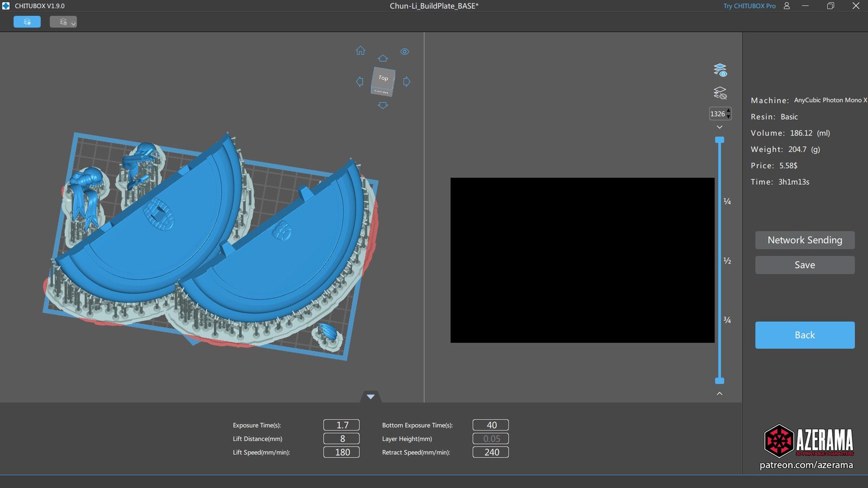
Task: Rotate view using the left arrow beside cube
Action: click(x=360, y=81)
